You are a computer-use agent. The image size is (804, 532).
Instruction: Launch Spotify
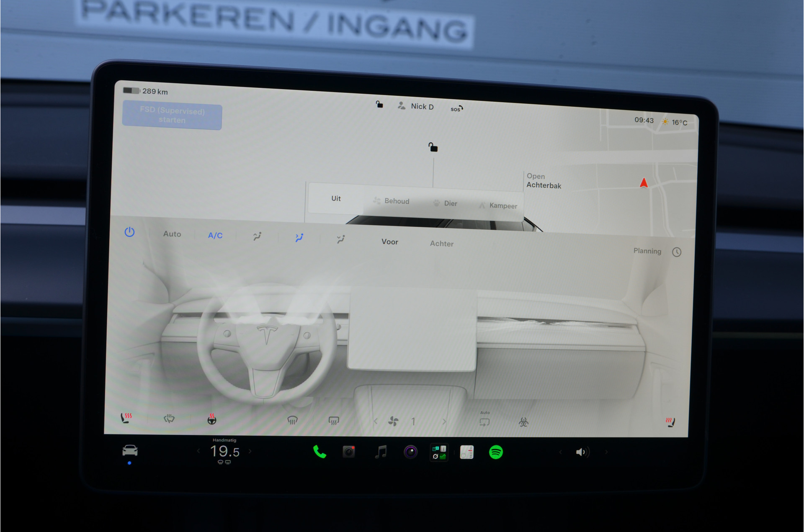point(496,452)
